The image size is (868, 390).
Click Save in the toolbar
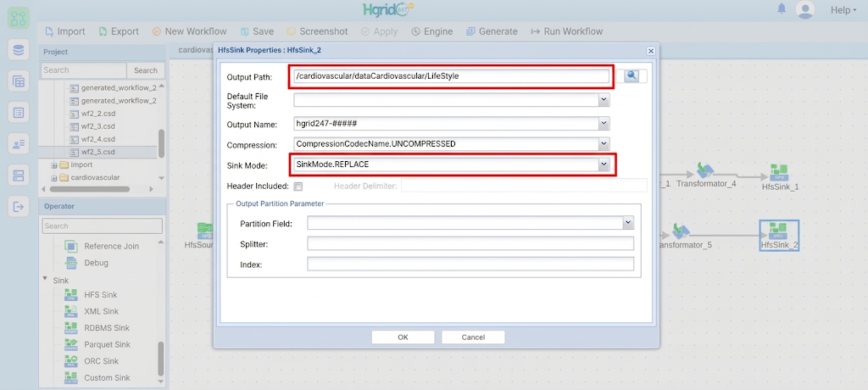click(257, 31)
